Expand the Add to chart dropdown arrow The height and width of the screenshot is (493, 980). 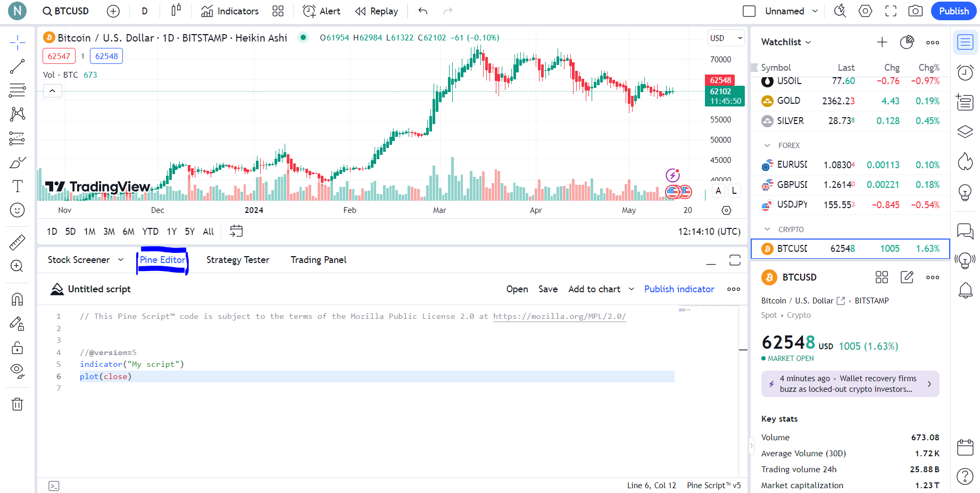tap(632, 289)
